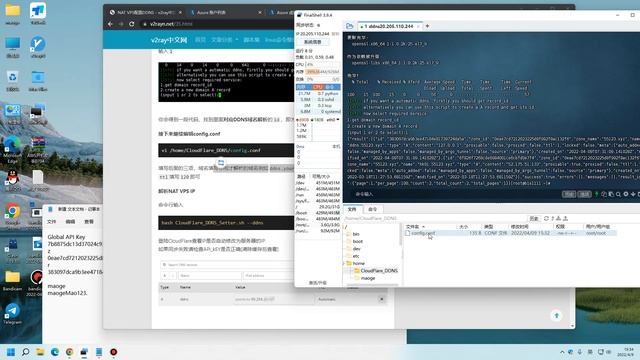Refresh the remote file listing
The image size is (640, 360).
(x=546, y=218)
